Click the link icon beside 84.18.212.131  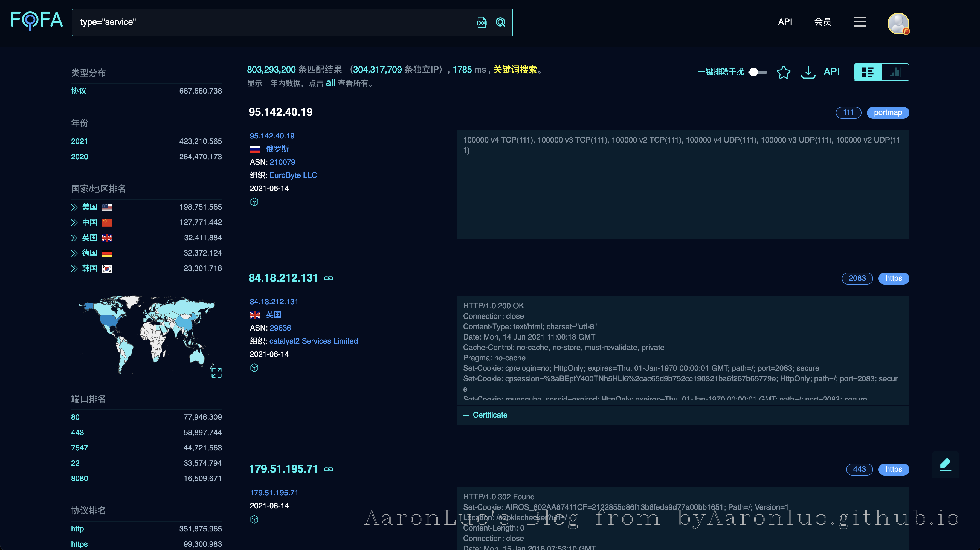(329, 279)
